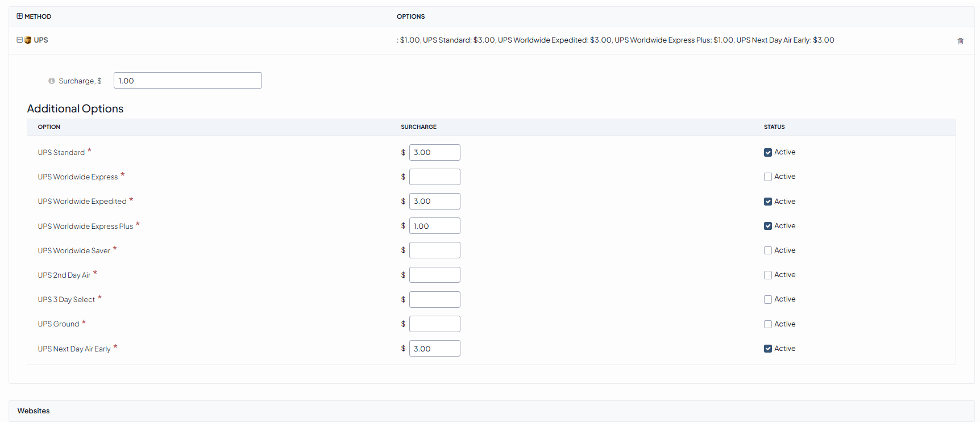Click the UPS Ground option label
Image resolution: width=980 pixels, height=423 pixels.
(59, 324)
